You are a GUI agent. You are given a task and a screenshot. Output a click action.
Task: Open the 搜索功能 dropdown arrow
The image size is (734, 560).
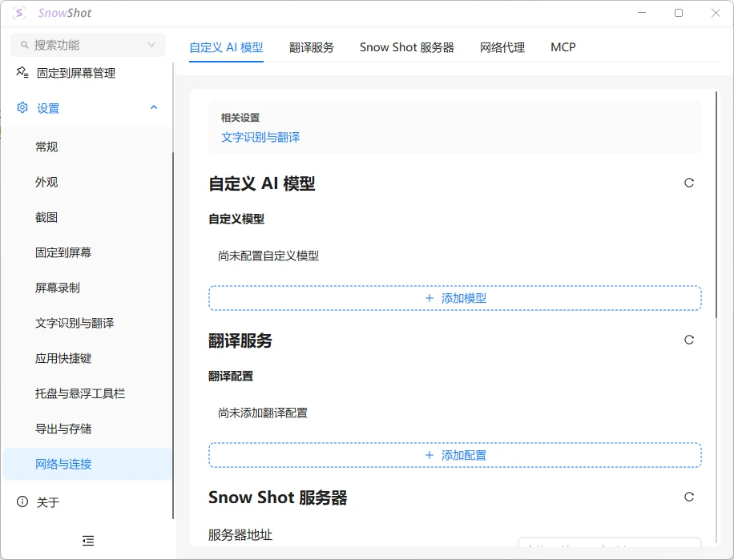(x=151, y=45)
